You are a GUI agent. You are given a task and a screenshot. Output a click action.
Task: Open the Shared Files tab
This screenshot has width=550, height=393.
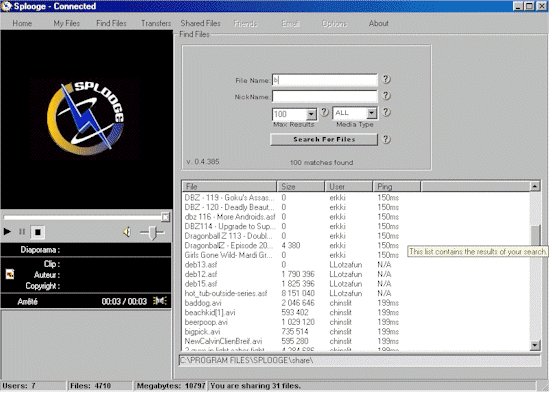(200, 24)
